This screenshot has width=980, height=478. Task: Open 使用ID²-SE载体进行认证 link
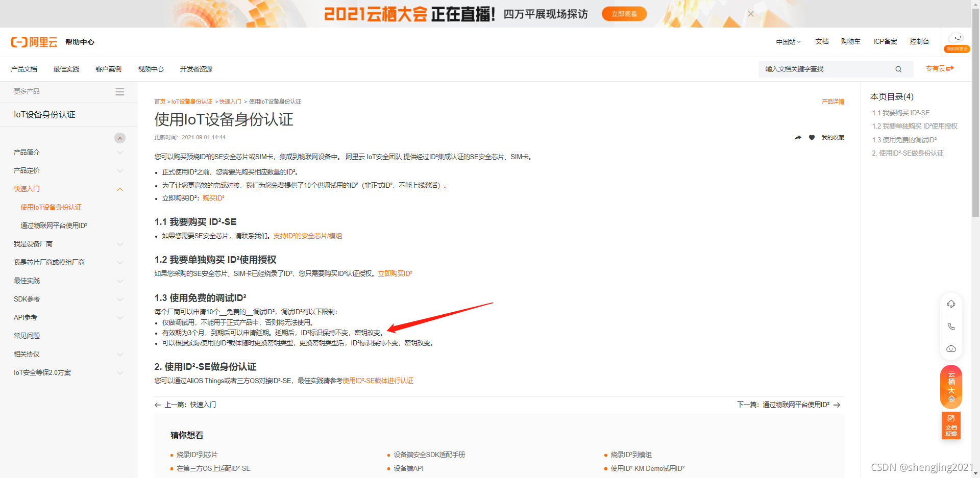[378, 381]
